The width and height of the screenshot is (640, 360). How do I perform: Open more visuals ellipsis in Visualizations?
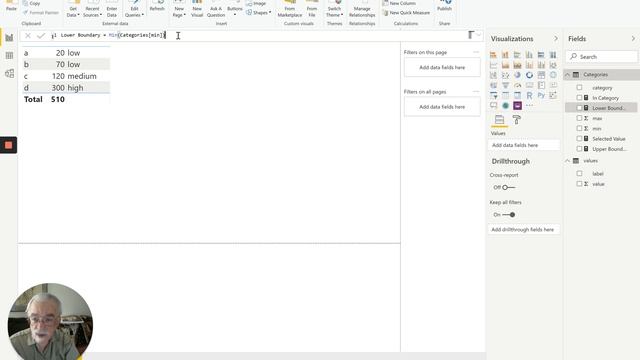click(x=529, y=106)
